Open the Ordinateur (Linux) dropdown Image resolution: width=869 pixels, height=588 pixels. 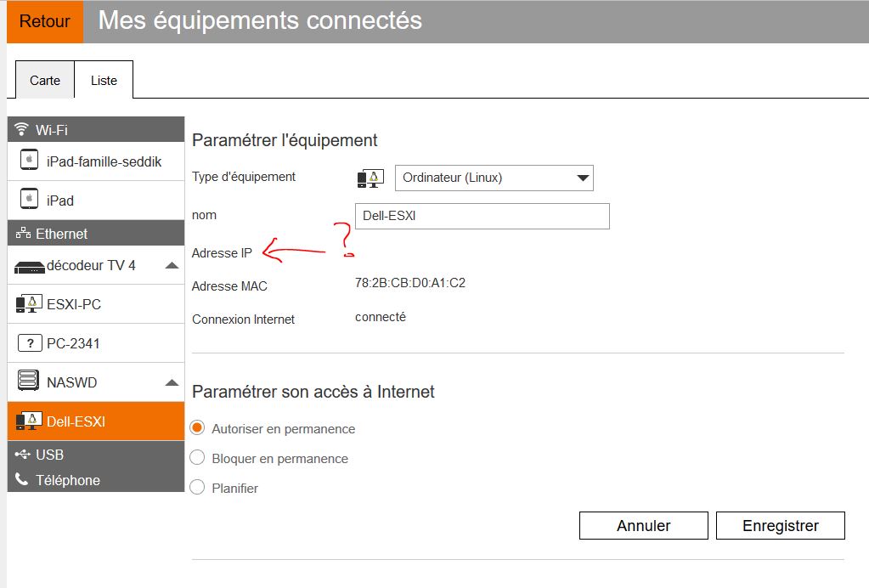(493, 178)
